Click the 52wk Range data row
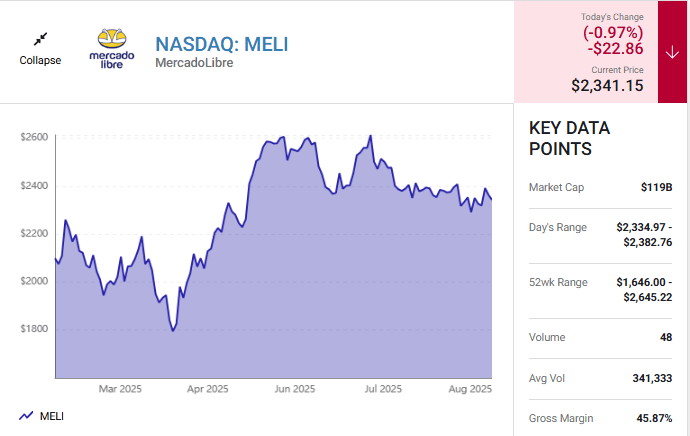This screenshot has width=690, height=436. click(600, 290)
